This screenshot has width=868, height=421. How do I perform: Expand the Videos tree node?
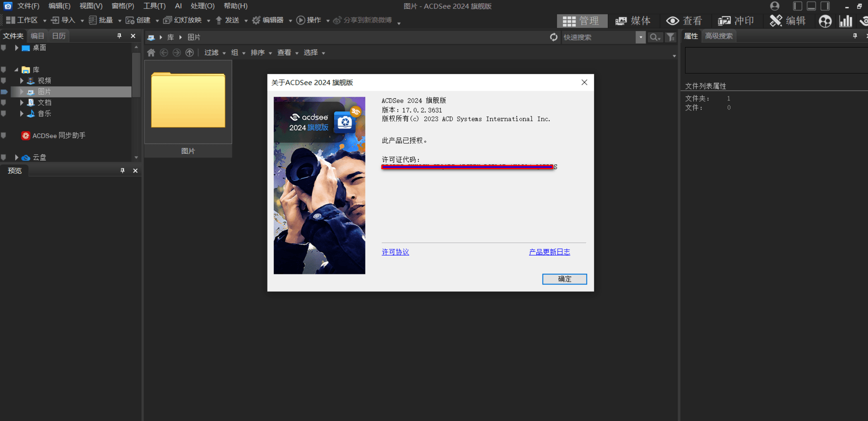point(22,81)
